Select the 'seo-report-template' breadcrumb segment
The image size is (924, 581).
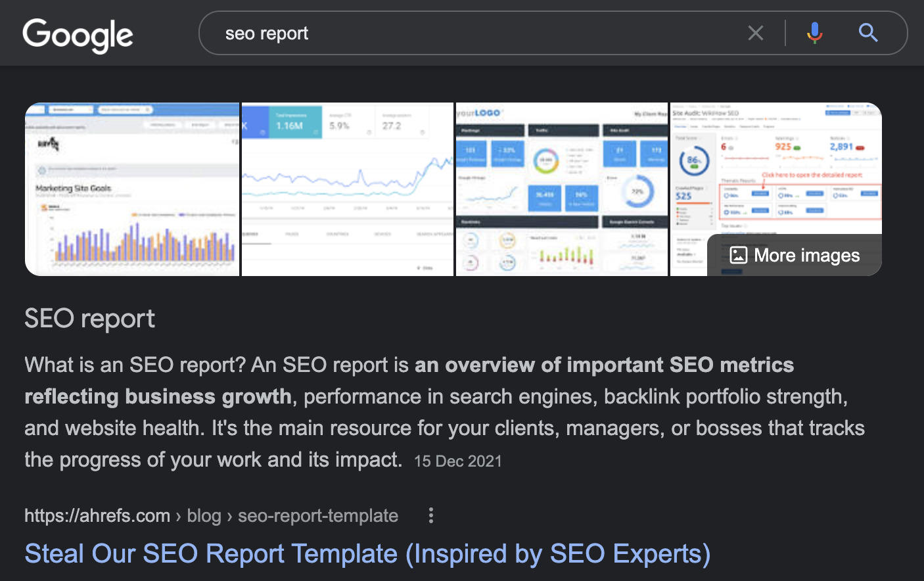pyautogui.click(x=318, y=516)
